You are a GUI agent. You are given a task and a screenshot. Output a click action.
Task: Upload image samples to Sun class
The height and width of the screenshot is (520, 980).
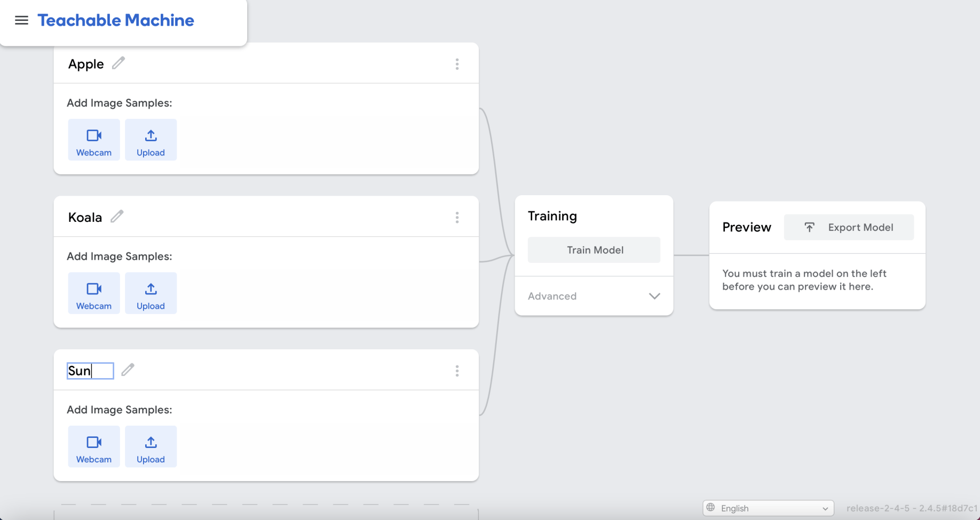coord(151,447)
